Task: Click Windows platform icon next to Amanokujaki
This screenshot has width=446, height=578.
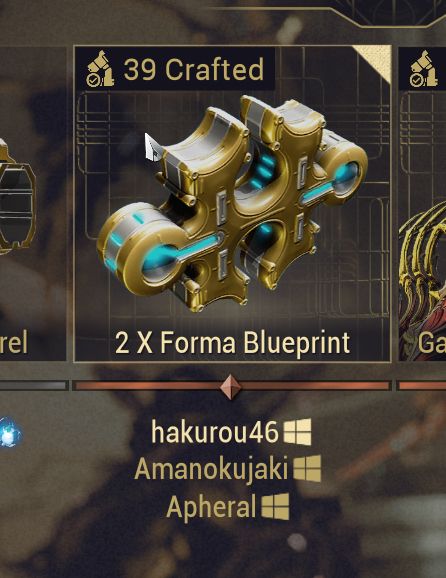Action: 307,469
